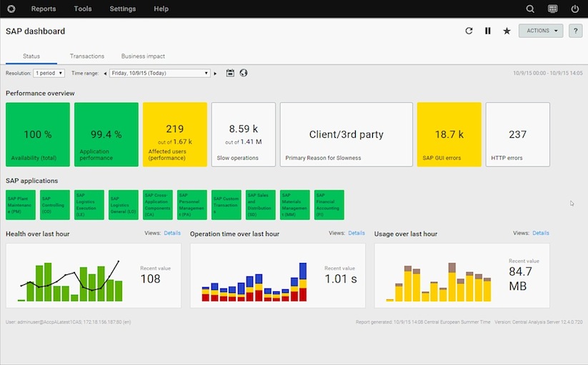The image size is (588, 365).
Task: Open the Resolution dropdown
Action: click(x=49, y=73)
